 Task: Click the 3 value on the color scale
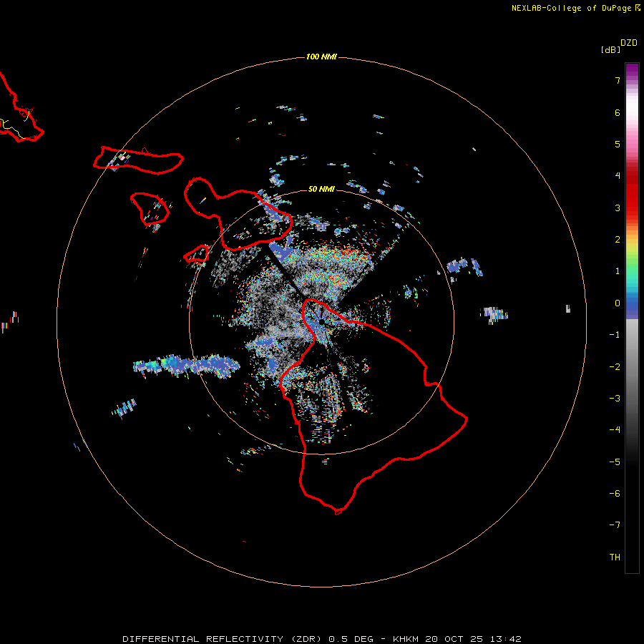(x=618, y=208)
